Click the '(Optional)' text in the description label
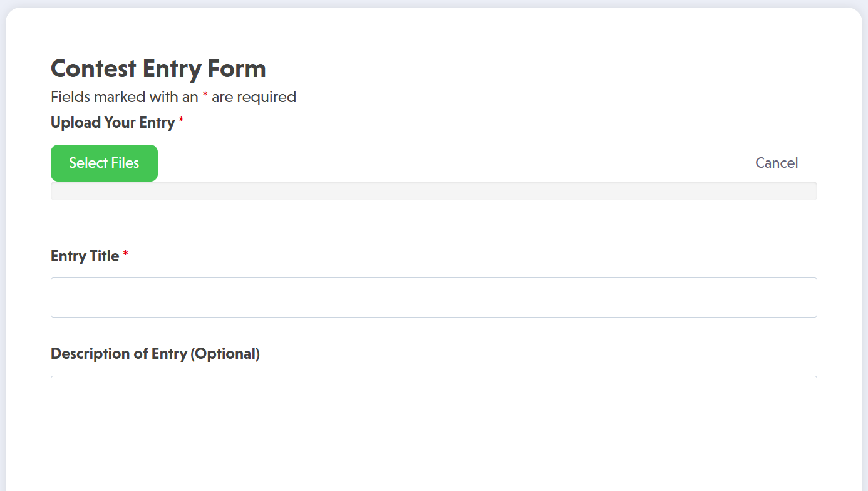Screen dimensions: 868x491 coord(225,354)
